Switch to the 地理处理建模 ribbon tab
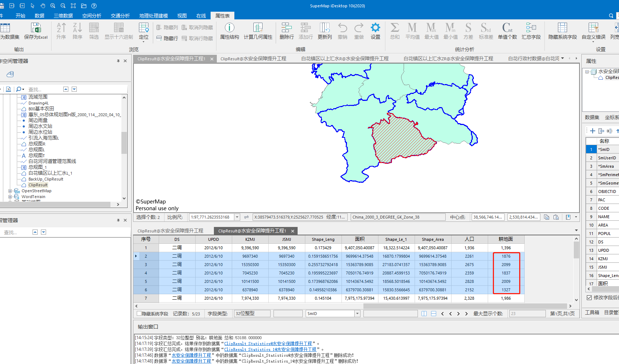The height and width of the screenshot is (364, 619). (154, 16)
